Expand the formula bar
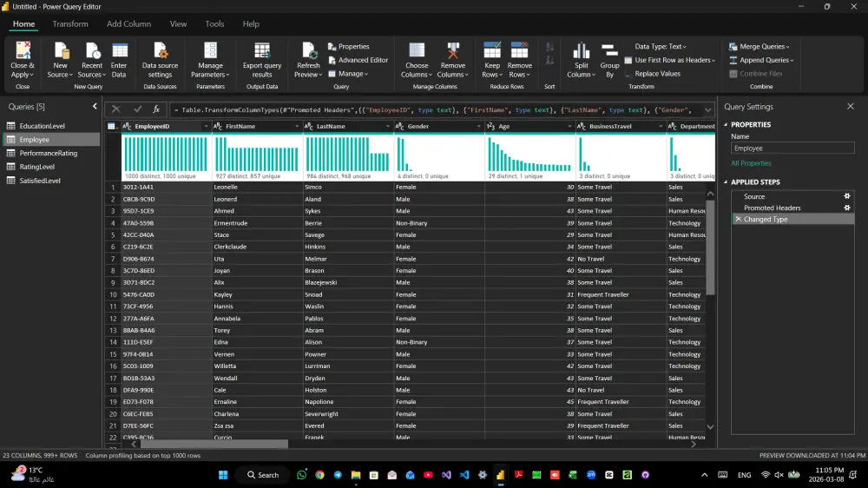The height and width of the screenshot is (488, 868). [707, 109]
